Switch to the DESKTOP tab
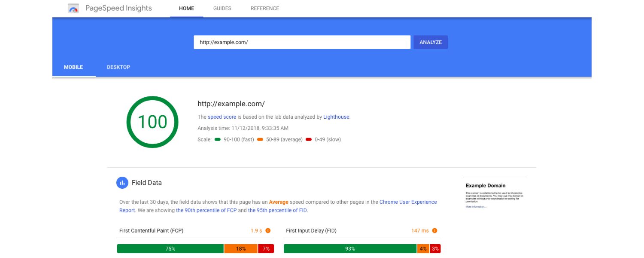The image size is (644, 258). coord(118,67)
